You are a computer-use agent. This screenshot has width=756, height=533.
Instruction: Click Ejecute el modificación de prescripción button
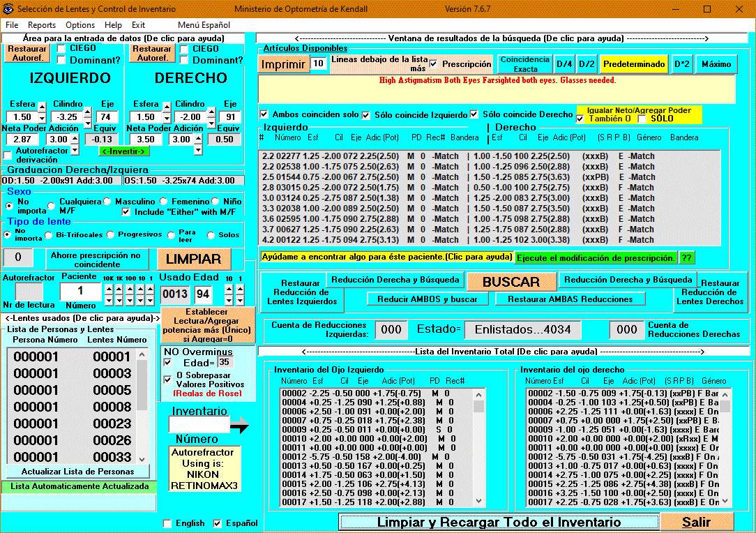pyautogui.click(x=596, y=258)
